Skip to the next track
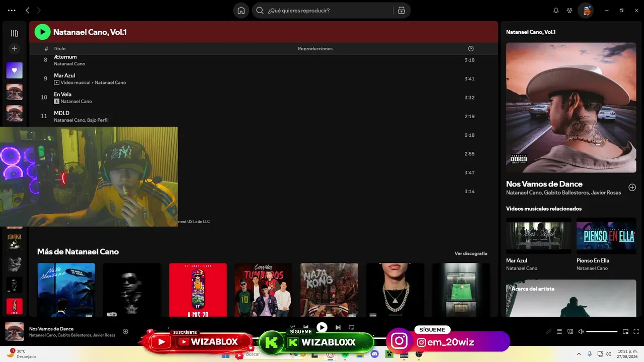 (338, 327)
